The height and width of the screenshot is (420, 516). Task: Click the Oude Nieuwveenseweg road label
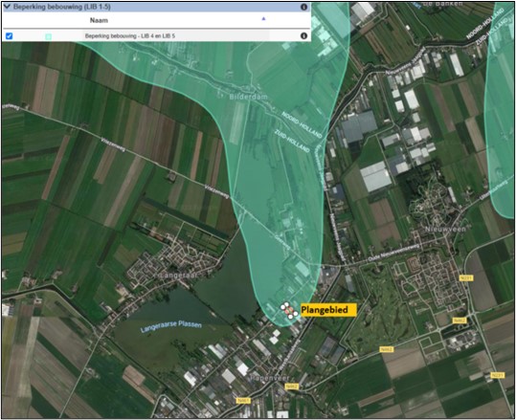tap(393, 254)
